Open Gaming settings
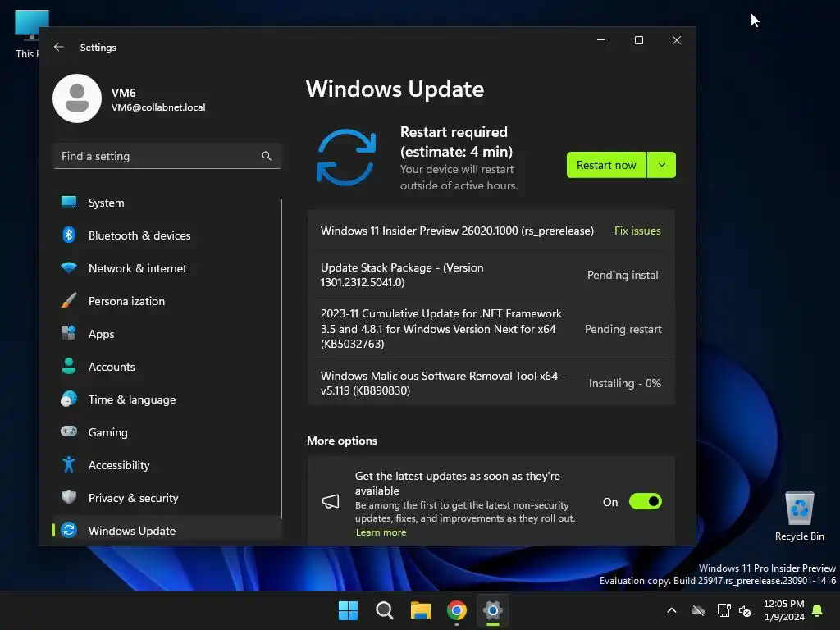840x630 pixels. [167, 431]
